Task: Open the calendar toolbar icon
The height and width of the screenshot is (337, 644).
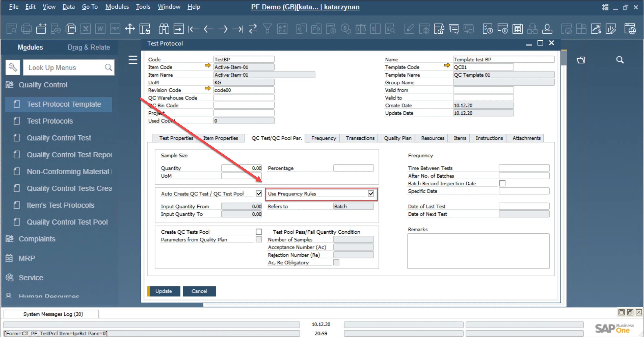Action: click(x=517, y=29)
